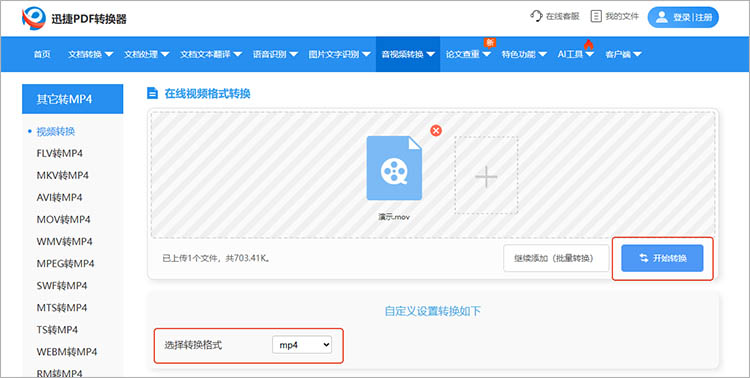This screenshot has height=378, width=750.
Task: Select the 演示.mov video file thumbnail
Action: (394, 168)
